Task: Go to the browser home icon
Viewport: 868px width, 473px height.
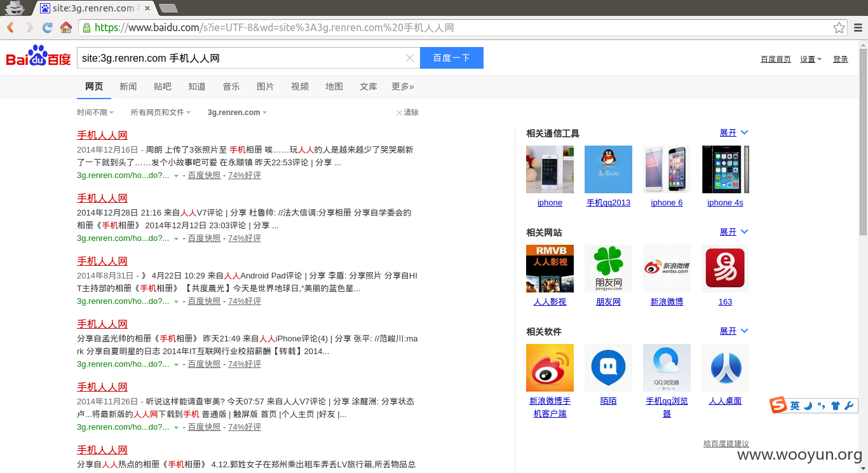Action: click(65, 27)
